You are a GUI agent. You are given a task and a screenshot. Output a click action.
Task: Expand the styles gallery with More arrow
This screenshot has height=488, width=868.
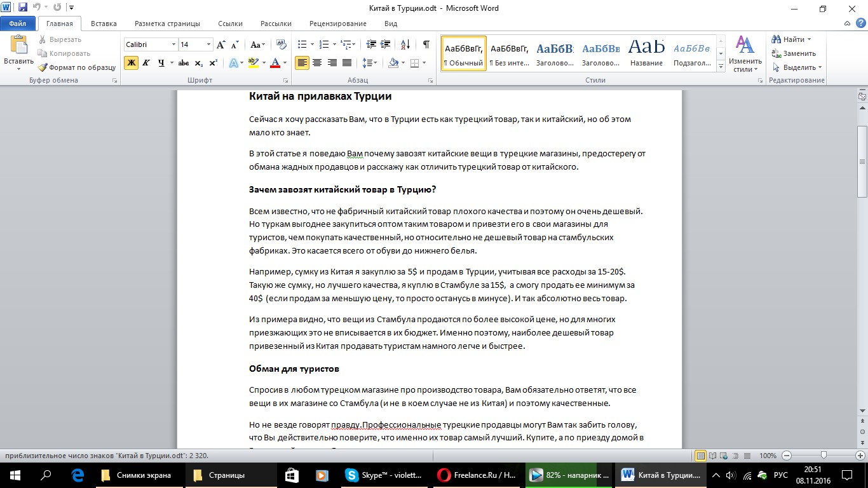coord(721,67)
